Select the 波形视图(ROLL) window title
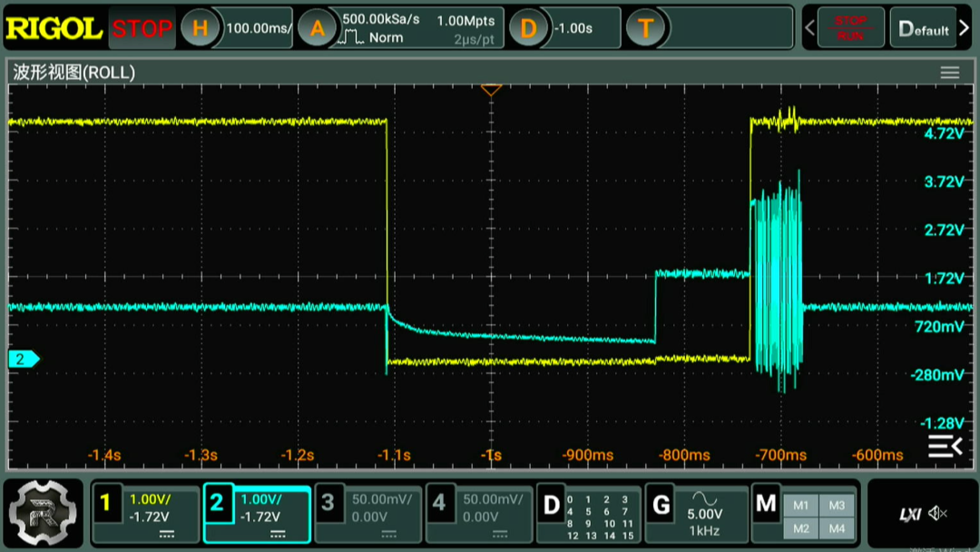The width and height of the screenshot is (980, 552). 73,73
